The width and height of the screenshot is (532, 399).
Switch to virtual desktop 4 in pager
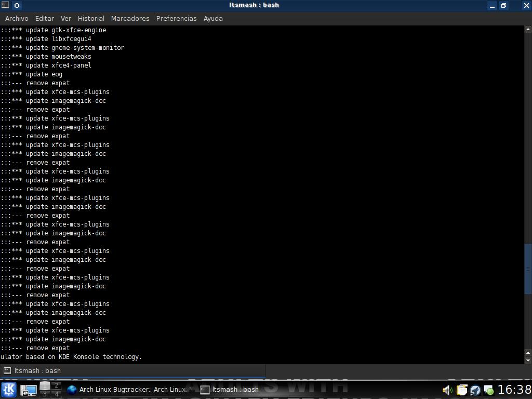pos(57,394)
